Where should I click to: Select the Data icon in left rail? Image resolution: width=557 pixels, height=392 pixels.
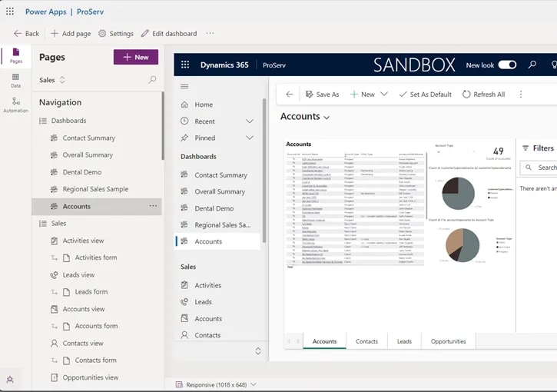(15, 80)
